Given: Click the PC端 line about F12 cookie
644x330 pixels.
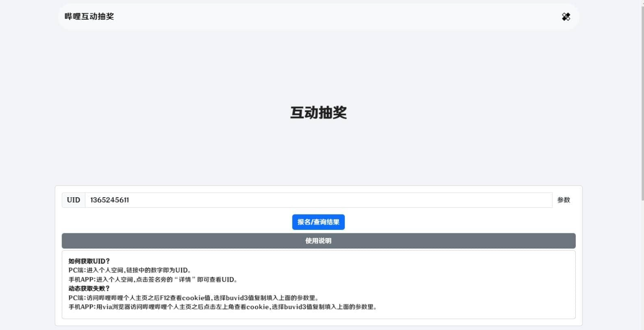Looking at the screenshot, I should coord(195,298).
